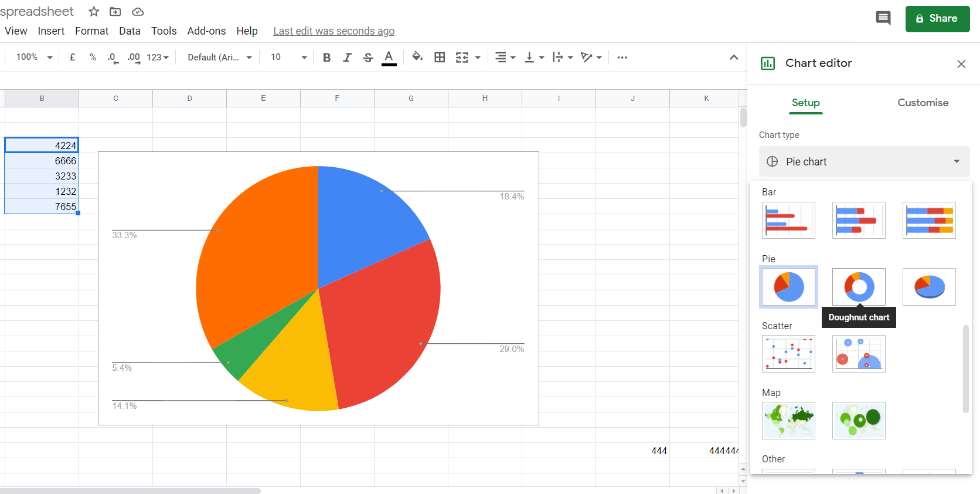Screen dimensions: 980x494
Task: Format as percent
Action: pos(93,57)
